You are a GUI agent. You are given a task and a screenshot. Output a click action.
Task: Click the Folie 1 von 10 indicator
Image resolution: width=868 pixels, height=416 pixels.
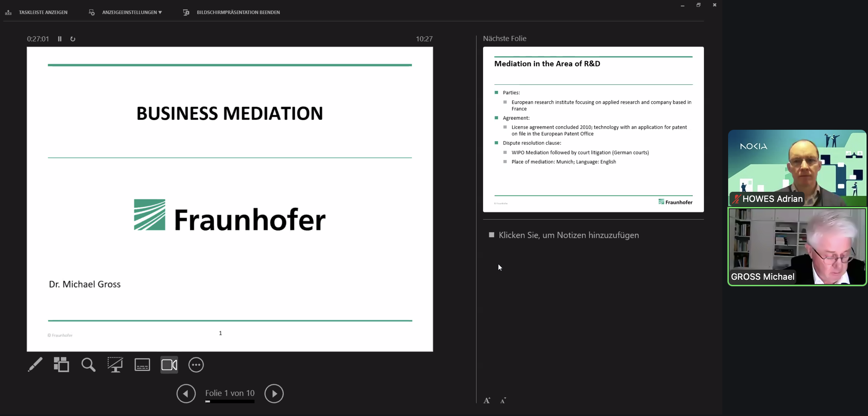pyautogui.click(x=230, y=393)
